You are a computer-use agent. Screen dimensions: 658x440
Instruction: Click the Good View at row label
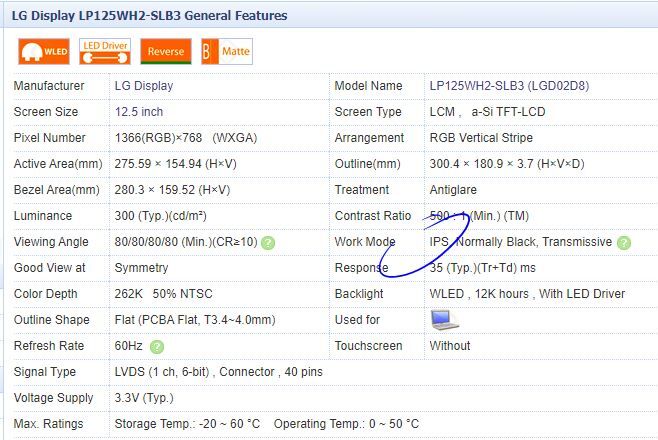pos(49,268)
